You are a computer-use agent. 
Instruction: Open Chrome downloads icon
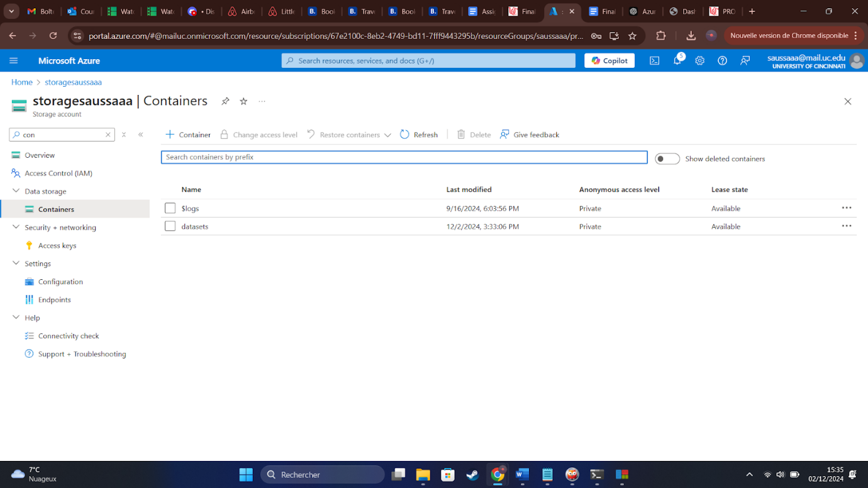pos(691,36)
